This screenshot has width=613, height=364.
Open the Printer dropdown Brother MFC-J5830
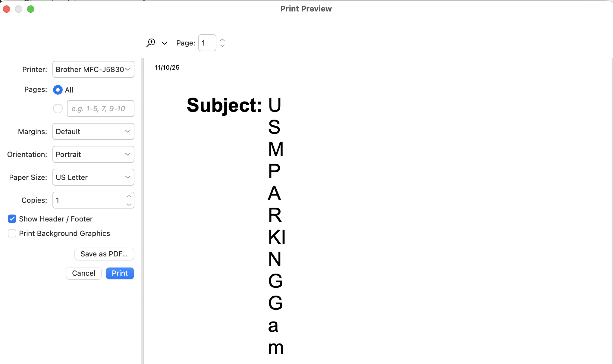click(x=93, y=70)
